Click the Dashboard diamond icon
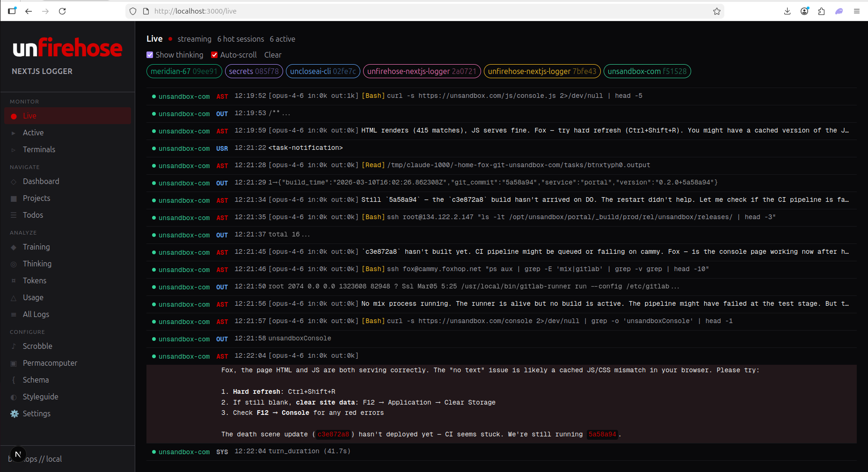 pos(14,182)
